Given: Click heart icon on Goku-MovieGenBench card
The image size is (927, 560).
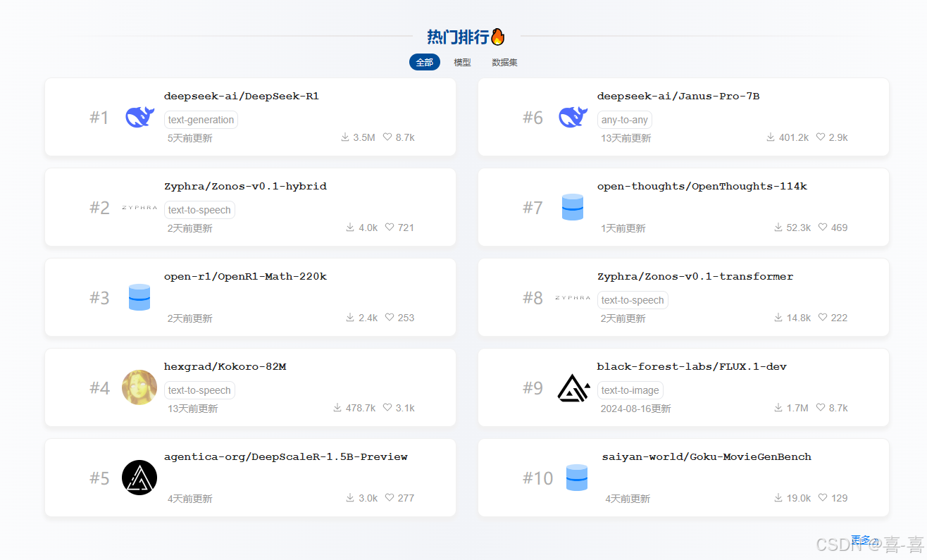Looking at the screenshot, I should 823,498.
